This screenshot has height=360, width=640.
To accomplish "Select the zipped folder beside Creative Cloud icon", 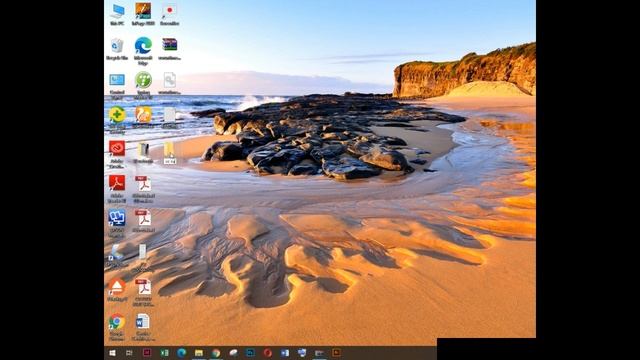I will [143, 152].
